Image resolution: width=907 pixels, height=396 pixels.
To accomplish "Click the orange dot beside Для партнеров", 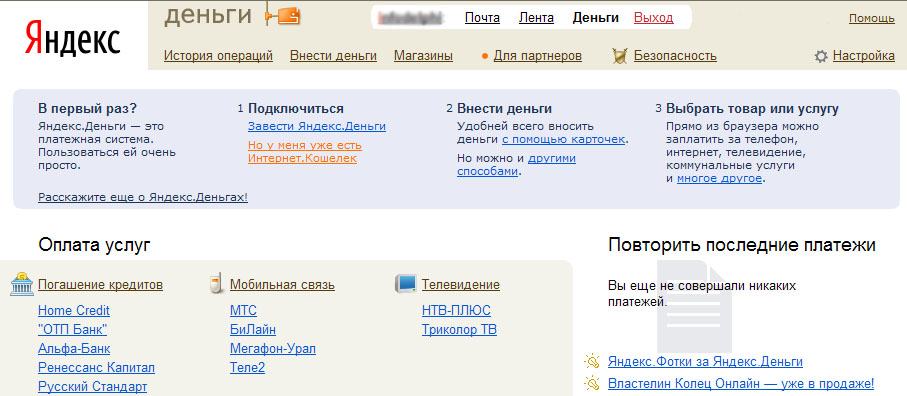I will click(485, 57).
